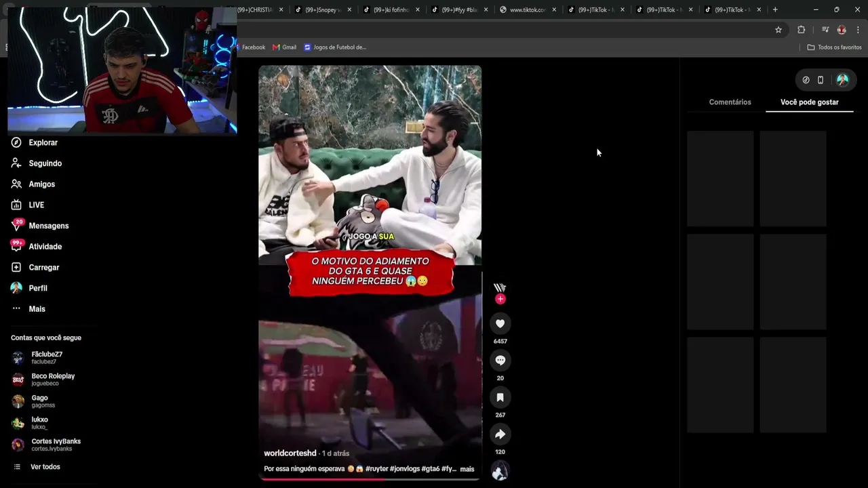Screen dimensions: 868x488
Task: Open the 'Jogos de Futebol de...' bookmark
Action: click(335, 47)
